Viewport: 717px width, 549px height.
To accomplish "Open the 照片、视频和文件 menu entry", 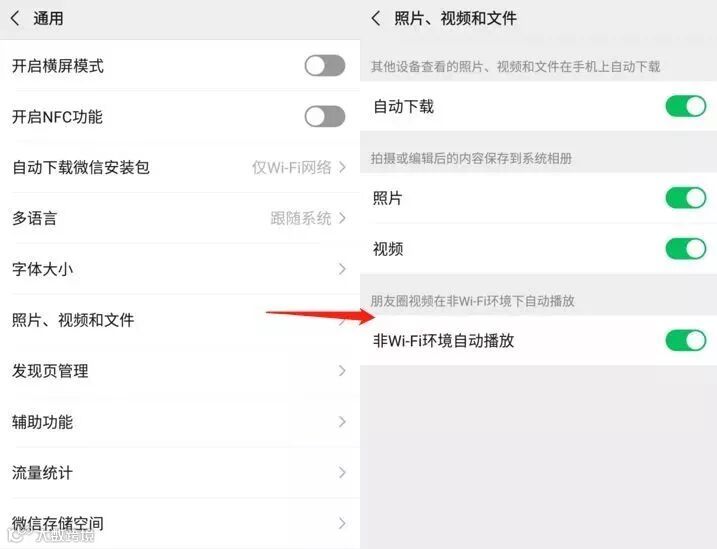I will (x=180, y=320).
